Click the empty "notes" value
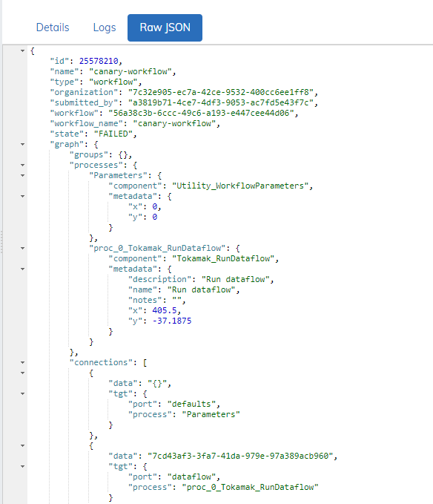This screenshot has width=433, height=504. pos(177,300)
